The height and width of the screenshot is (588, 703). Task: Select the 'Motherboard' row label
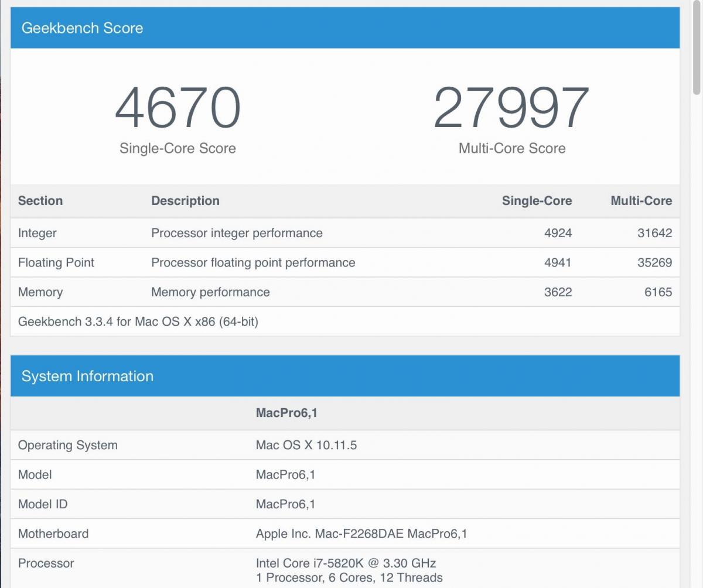coord(53,534)
